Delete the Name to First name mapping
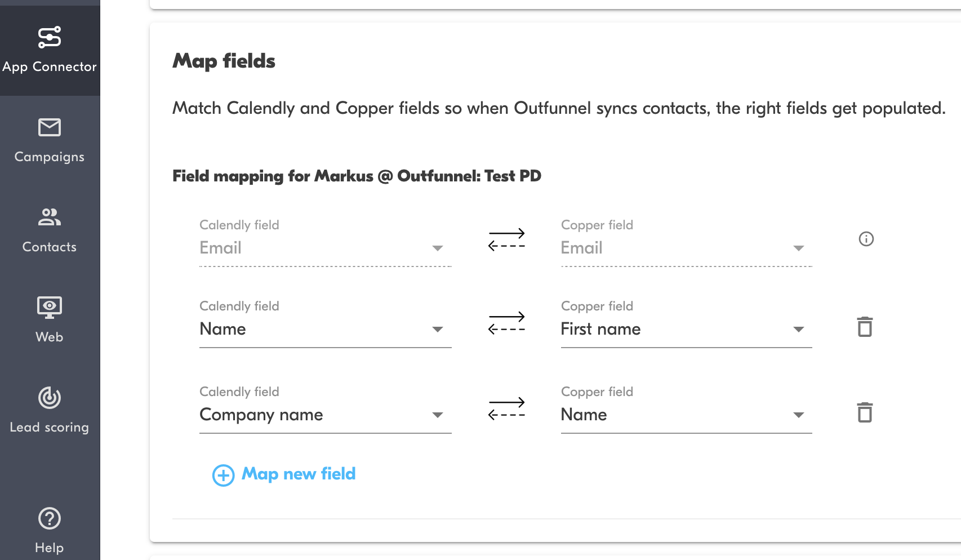Image resolution: width=961 pixels, height=560 pixels. (x=865, y=327)
